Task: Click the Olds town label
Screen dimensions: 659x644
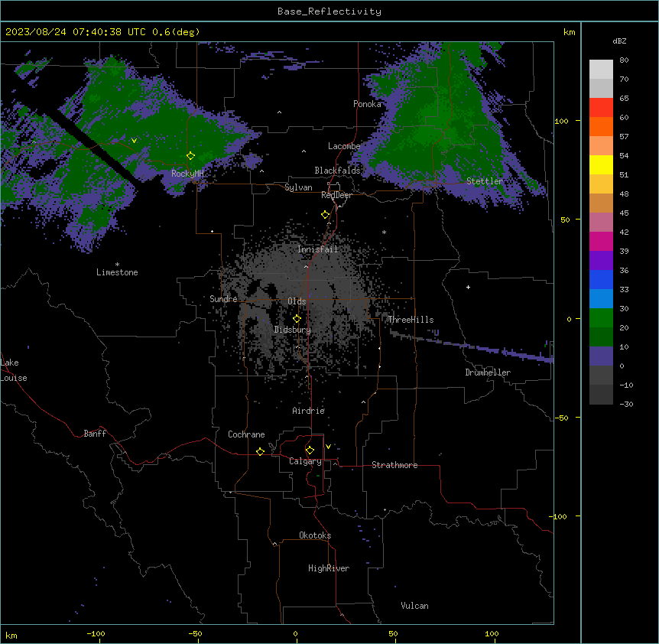Action: pyautogui.click(x=297, y=301)
